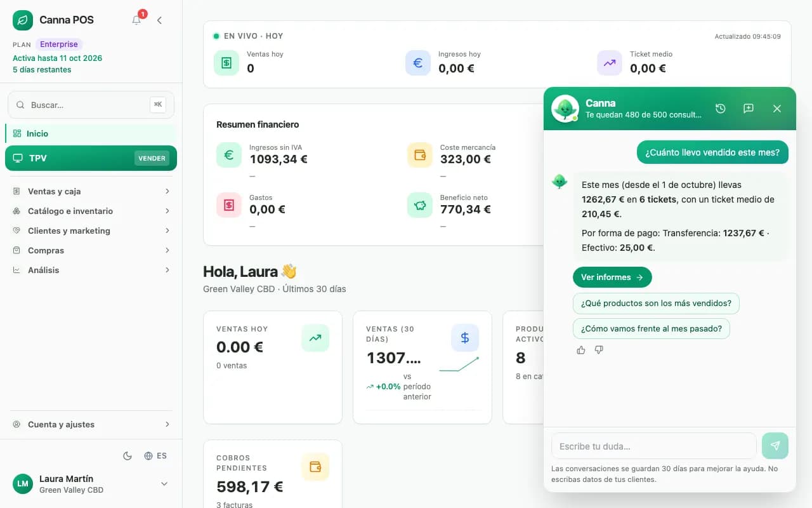Click the Cobros pendientes wallet icon
The height and width of the screenshot is (508, 812).
315,467
